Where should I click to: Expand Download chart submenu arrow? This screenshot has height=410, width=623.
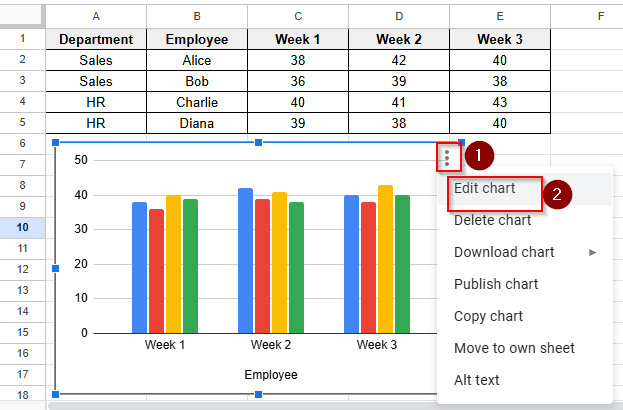593,252
